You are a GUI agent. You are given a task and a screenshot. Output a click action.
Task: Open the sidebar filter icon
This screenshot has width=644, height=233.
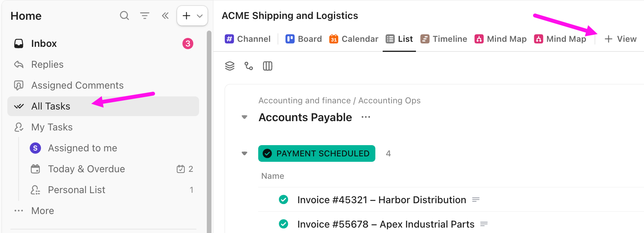(x=145, y=15)
